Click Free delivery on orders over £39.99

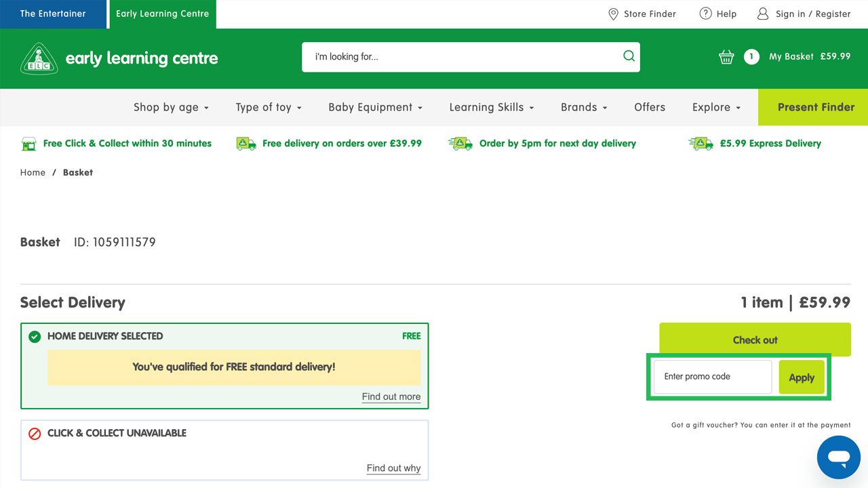tap(342, 144)
